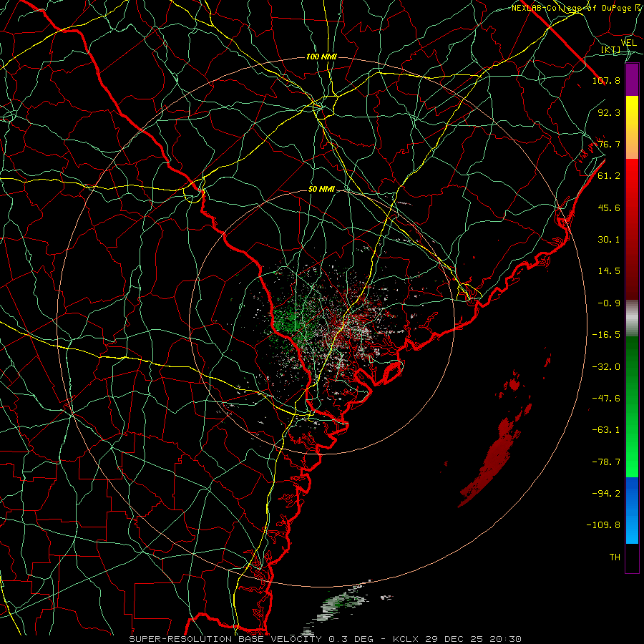Click the 50 NMI range ring label
The image size is (644, 644).
(x=321, y=190)
